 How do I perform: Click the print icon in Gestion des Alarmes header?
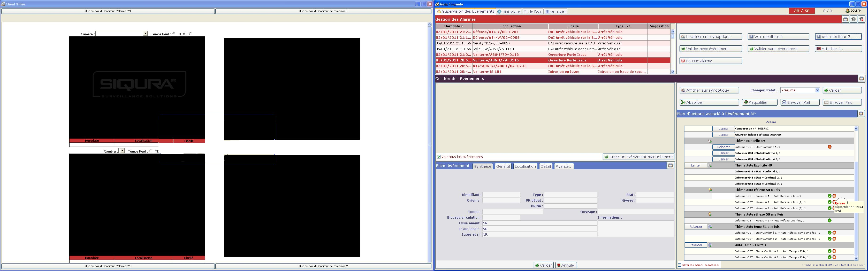[846, 19]
